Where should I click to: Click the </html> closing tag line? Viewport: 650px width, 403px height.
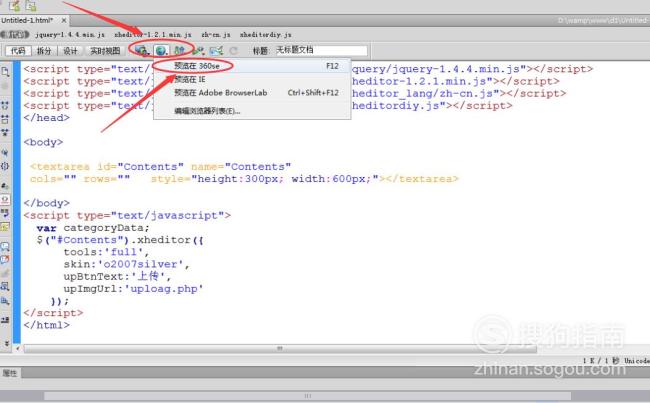tap(46, 325)
